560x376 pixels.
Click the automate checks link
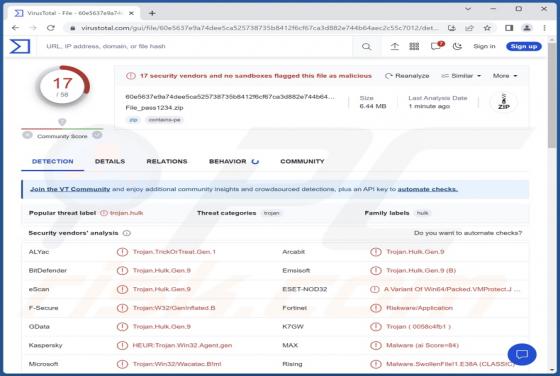(428, 189)
